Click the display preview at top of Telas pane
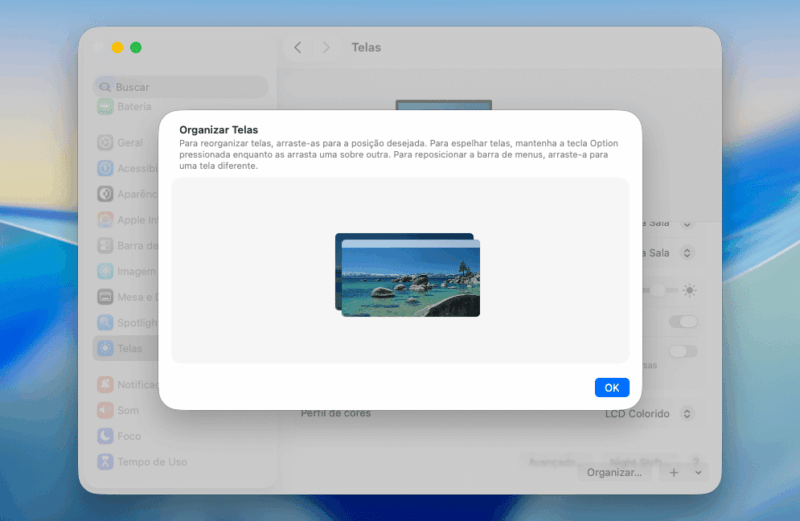This screenshot has height=521, width=800. (444, 105)
